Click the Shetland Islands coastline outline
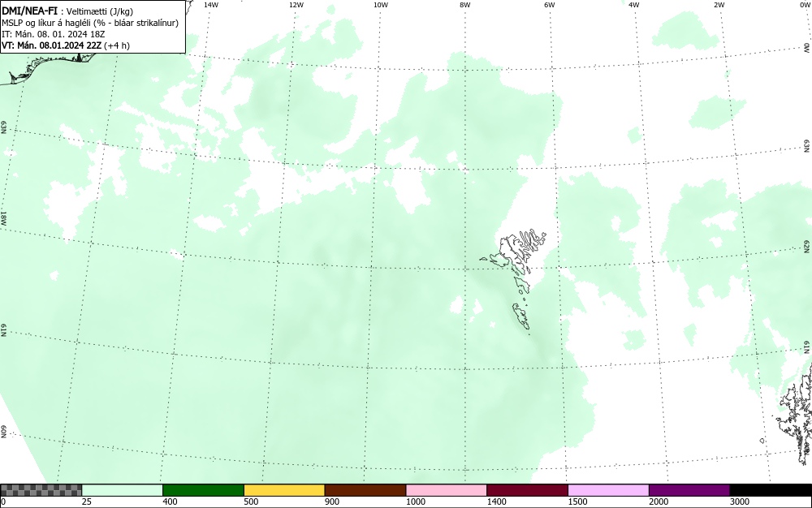This screenshot has height=508, width=812. click(796, 414)
